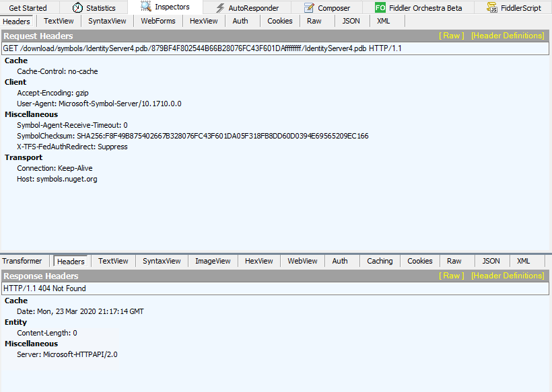Open the TextView request inspector tab

click(59, 21)
